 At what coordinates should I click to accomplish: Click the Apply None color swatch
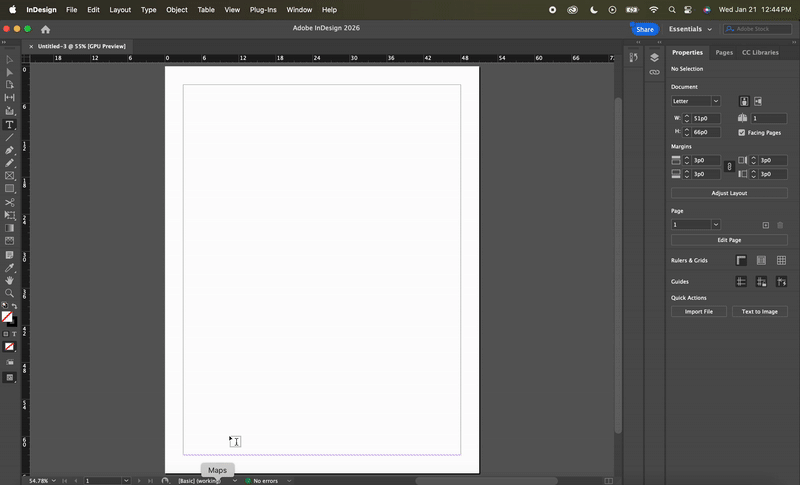pyautogui.click(x=9, y=347)
